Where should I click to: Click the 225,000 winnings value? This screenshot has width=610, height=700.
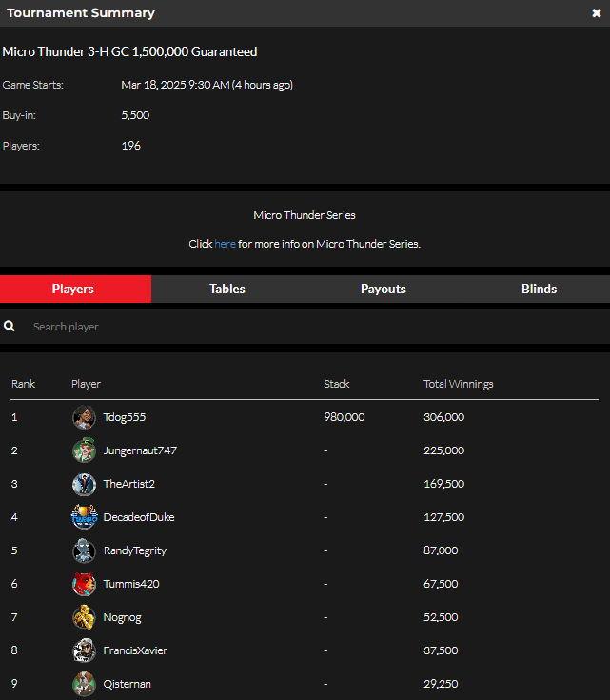tap(444, 450)
